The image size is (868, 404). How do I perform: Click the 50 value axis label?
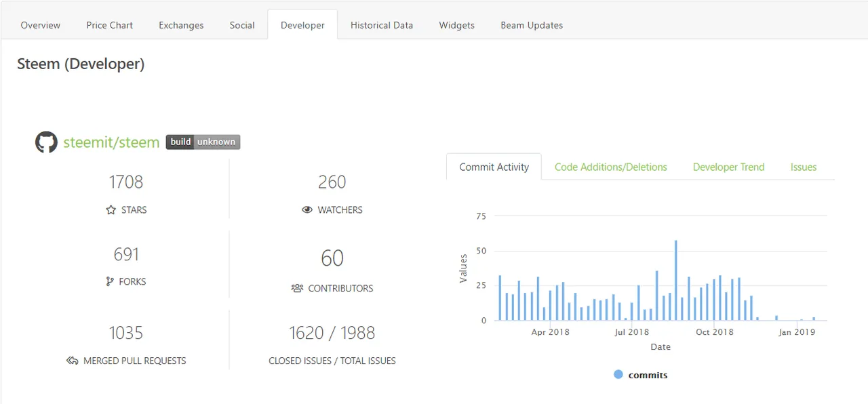(x=481, y=251)
